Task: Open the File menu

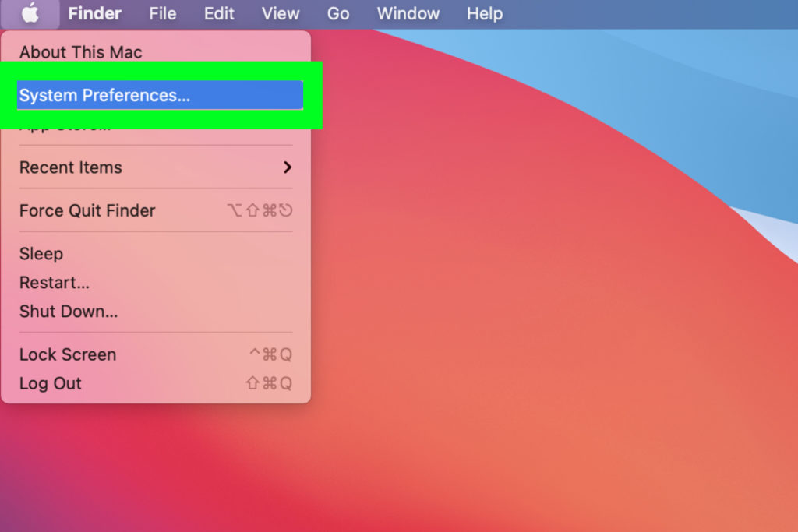Action: pyautogui.click(x=162, y=13)
